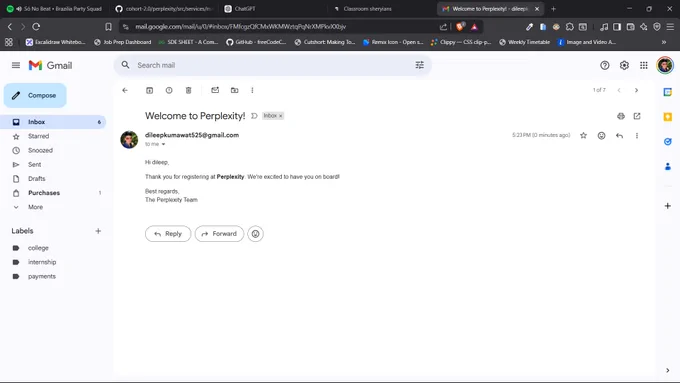Click the Gmail logo
The height and width of the screenshot is (383, 680).
point(50,65)
